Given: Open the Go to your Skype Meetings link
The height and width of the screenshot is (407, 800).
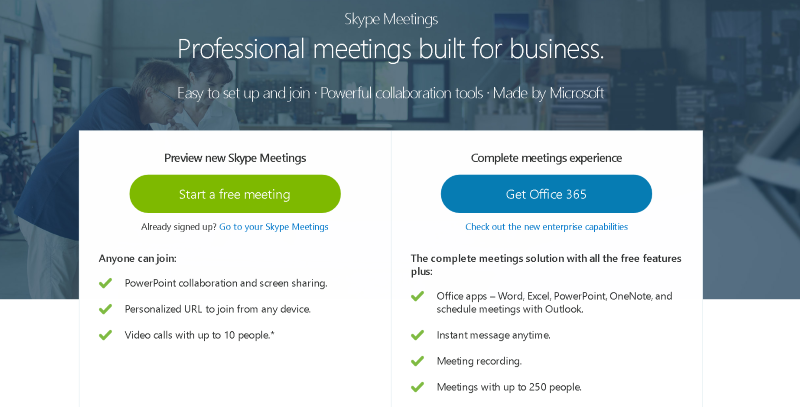Looking at the screenshot, I should click(274, 227).
